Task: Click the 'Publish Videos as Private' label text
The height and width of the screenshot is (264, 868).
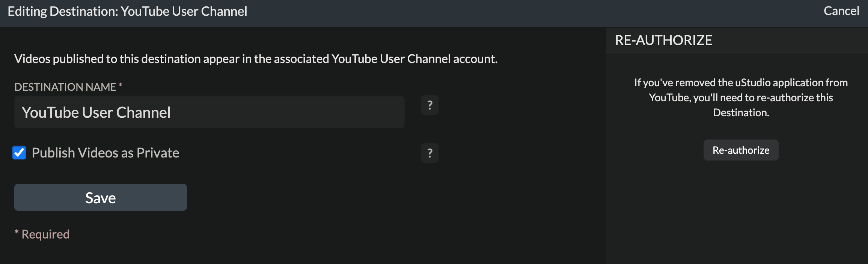Action: [x=105, y=153]
